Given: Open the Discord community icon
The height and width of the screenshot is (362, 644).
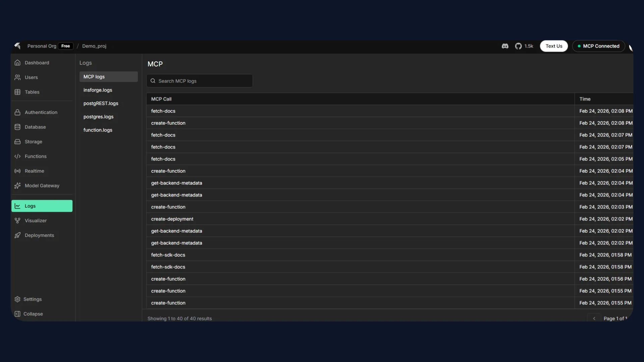Looking at the screenshot, I should tap(505, 46).
